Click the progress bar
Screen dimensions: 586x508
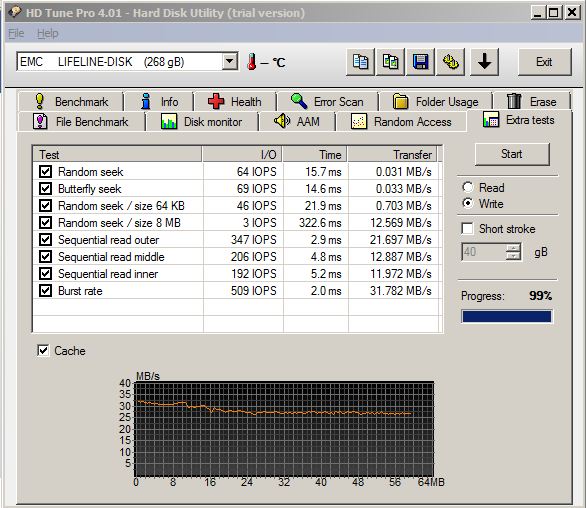point(507,317)
